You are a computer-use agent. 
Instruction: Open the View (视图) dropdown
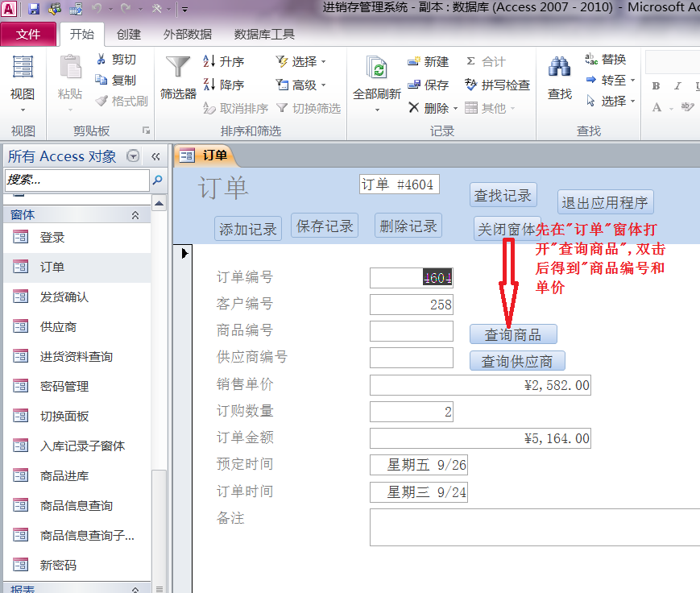23,110
